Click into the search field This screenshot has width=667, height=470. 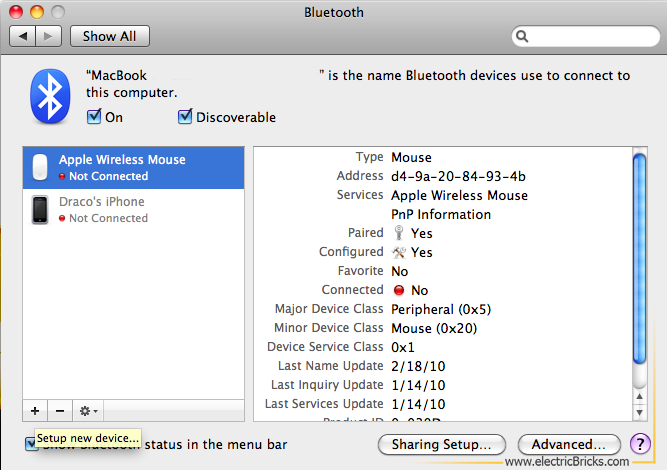[x=590, y=37]
